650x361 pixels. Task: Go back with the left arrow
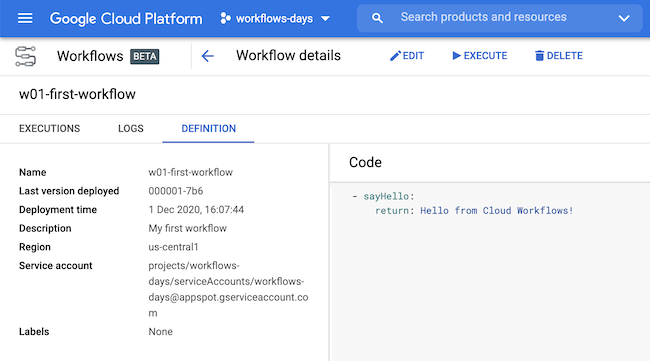207,56
